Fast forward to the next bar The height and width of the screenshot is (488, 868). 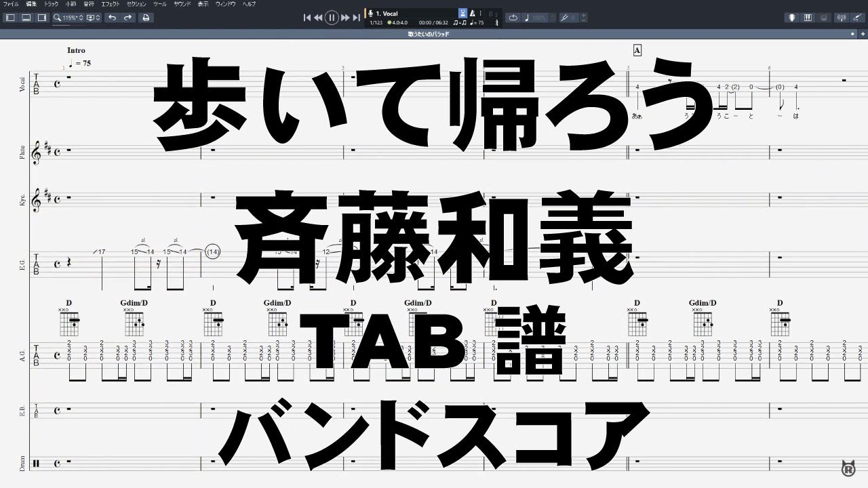(x=345, y=18)
